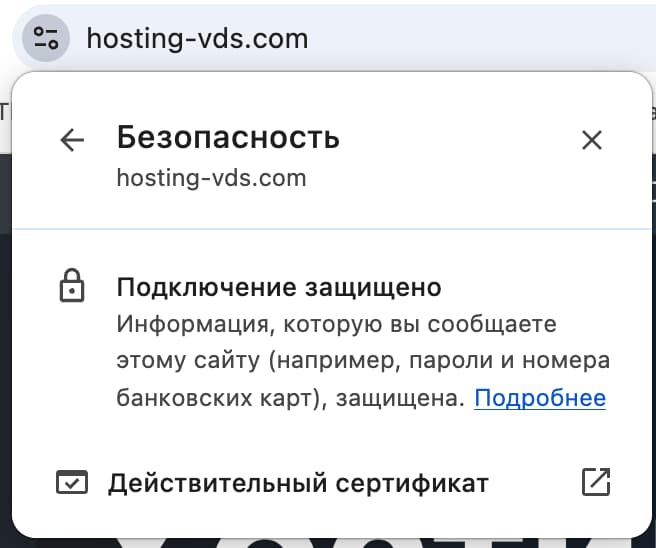Open Действительный сертификат details
The image size is (656, 548).
point(298,484)
